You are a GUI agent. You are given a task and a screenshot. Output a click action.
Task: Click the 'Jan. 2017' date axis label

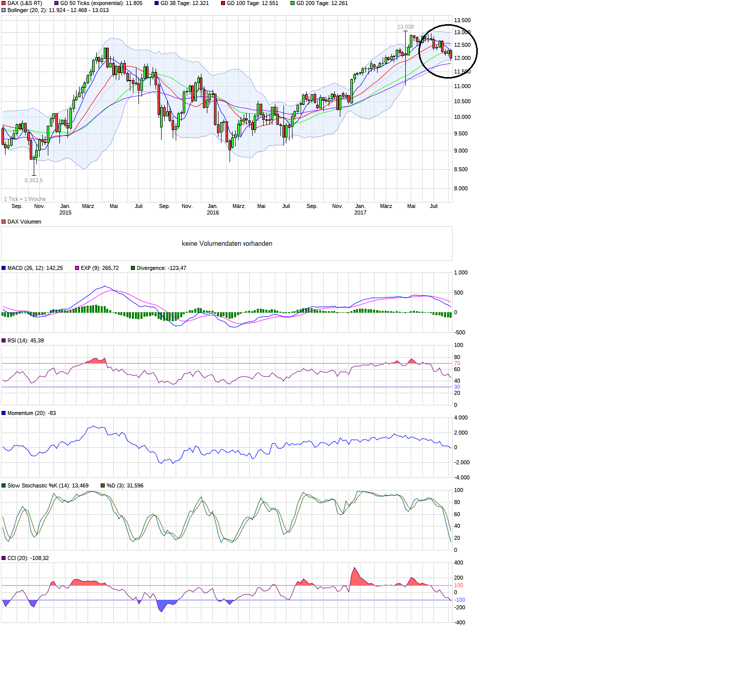360,209
